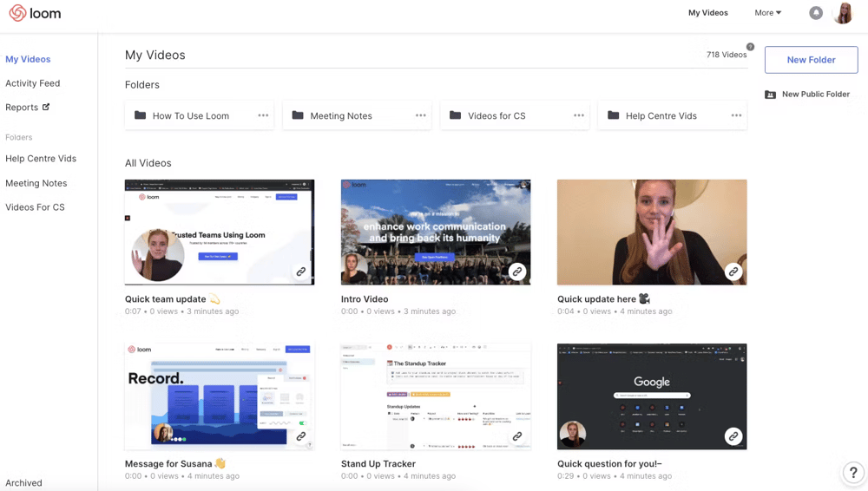
Task: Select My Videos in the sidebar
Action: tap(28, 59)
